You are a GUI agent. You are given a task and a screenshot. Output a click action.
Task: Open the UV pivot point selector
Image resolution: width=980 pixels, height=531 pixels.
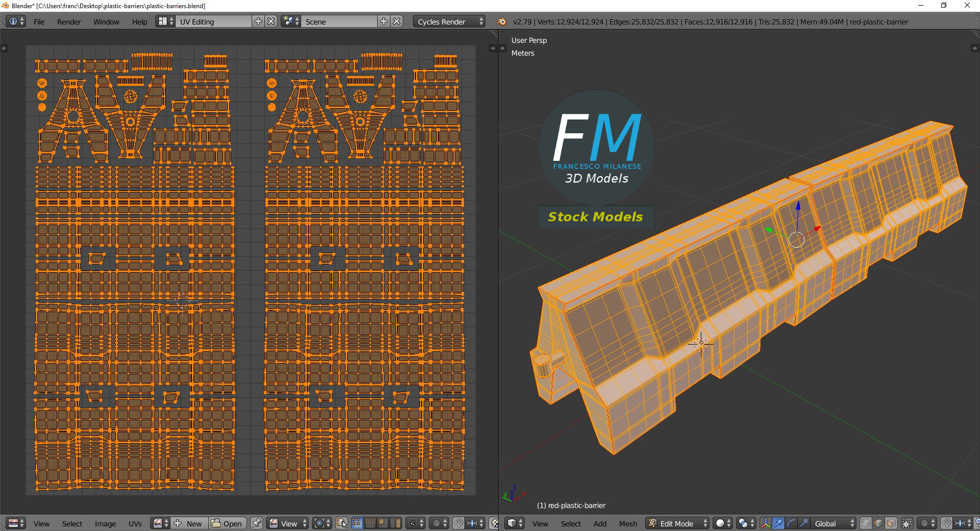click(322, 523)
